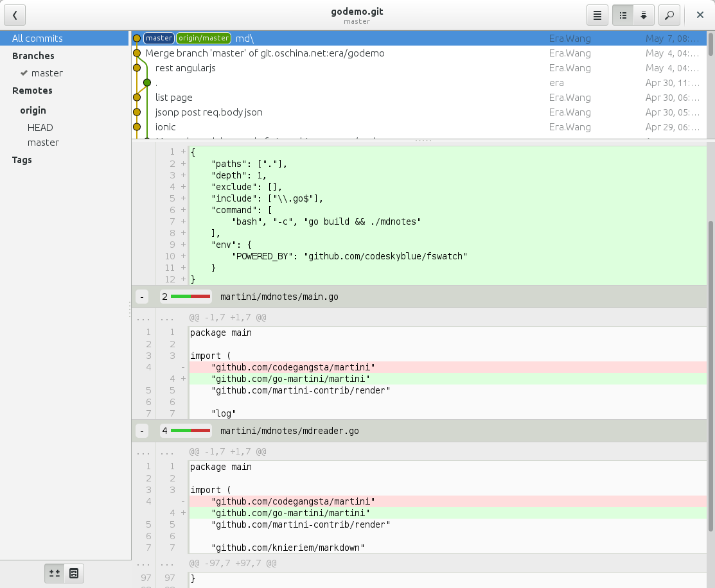Open search with the magnifier icon
The image size is (715, 588).
[669, 15]
